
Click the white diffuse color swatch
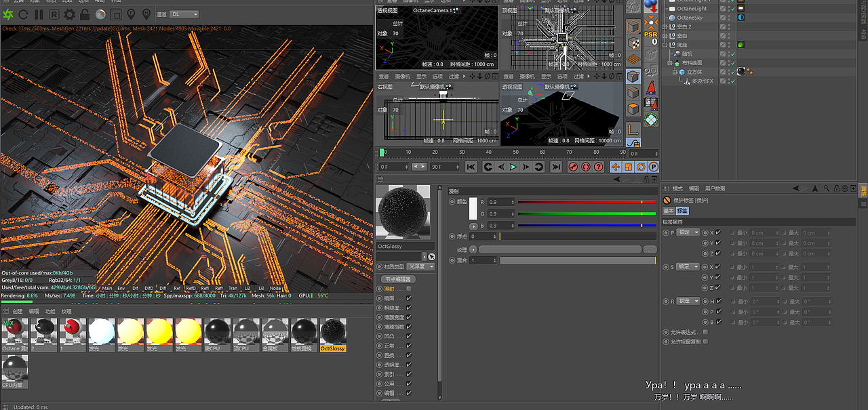[x=473, y=208]
